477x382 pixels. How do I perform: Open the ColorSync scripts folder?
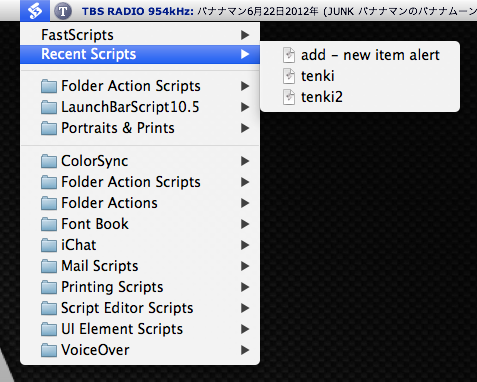140,161
